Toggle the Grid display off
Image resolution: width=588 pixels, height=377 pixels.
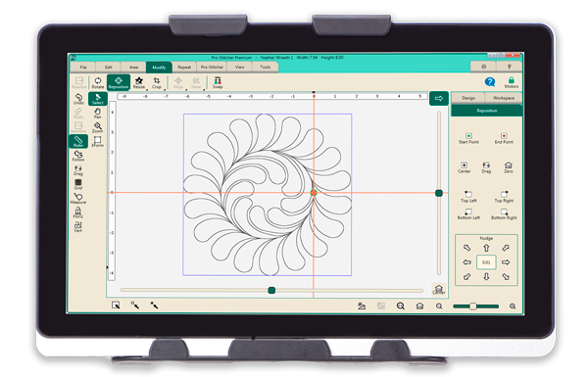pos(78,184)
